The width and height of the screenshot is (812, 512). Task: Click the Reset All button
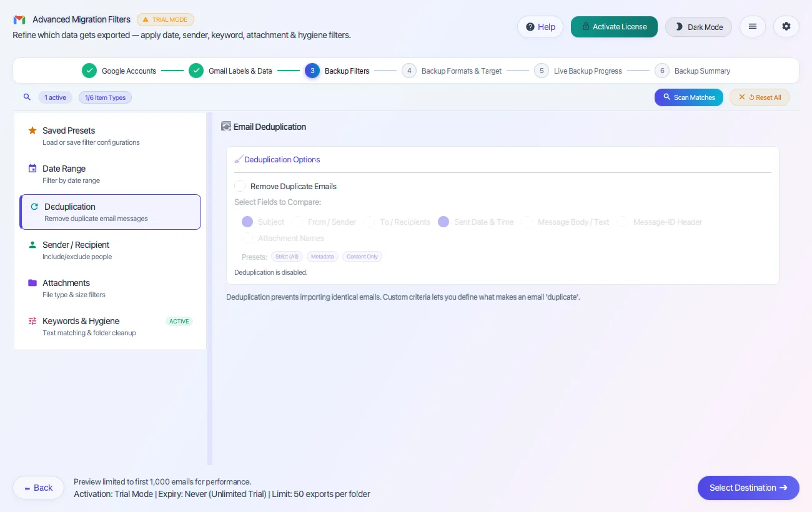(x=760, y=97)
